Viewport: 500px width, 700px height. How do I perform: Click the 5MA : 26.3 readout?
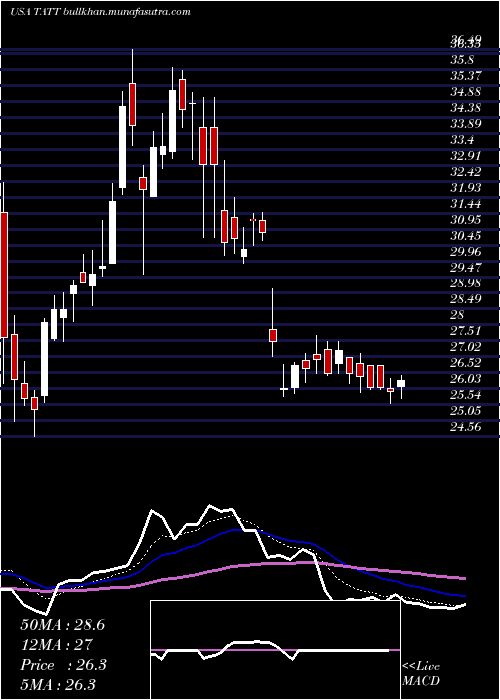click(x=58, y=685)
